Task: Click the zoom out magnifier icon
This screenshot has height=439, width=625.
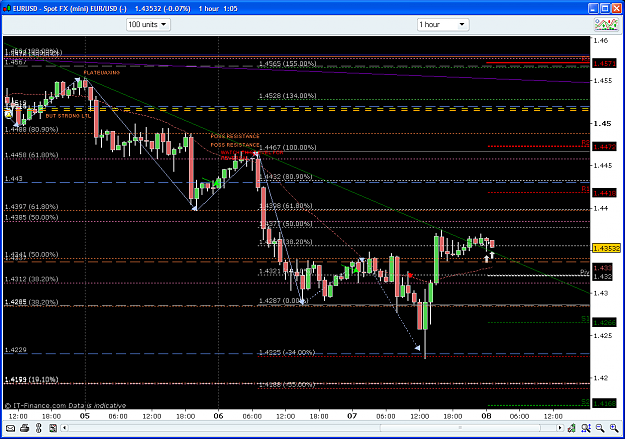Action: tap(600, 428)
